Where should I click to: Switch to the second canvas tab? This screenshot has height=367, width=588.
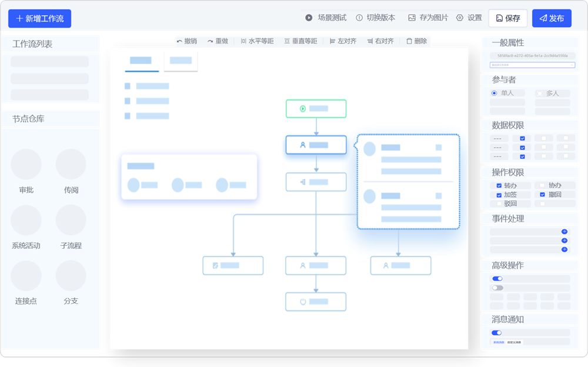coord(181,61)
